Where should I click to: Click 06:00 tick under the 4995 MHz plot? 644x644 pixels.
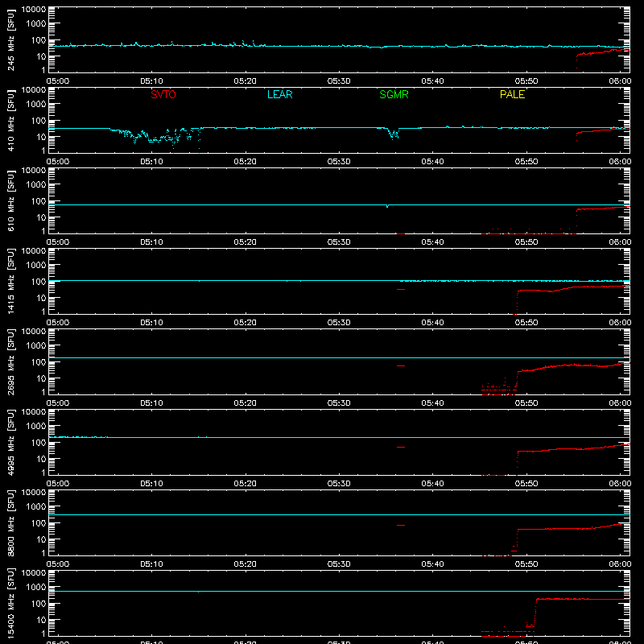click(x=620, y=484)
